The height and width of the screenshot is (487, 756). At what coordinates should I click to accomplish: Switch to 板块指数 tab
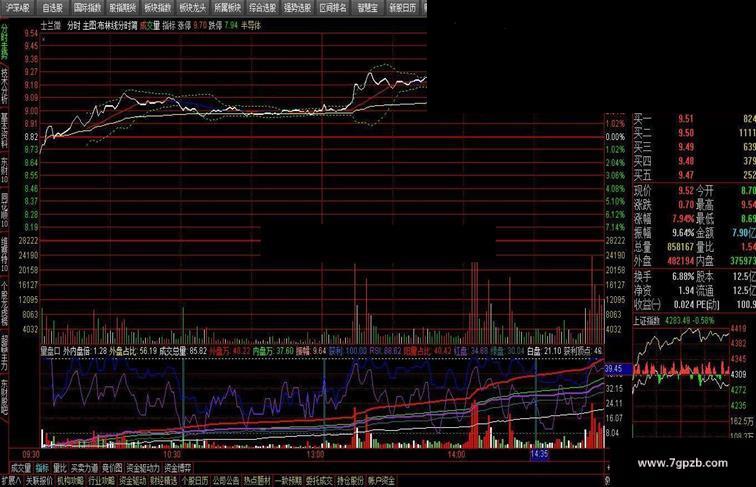[158, 8]
